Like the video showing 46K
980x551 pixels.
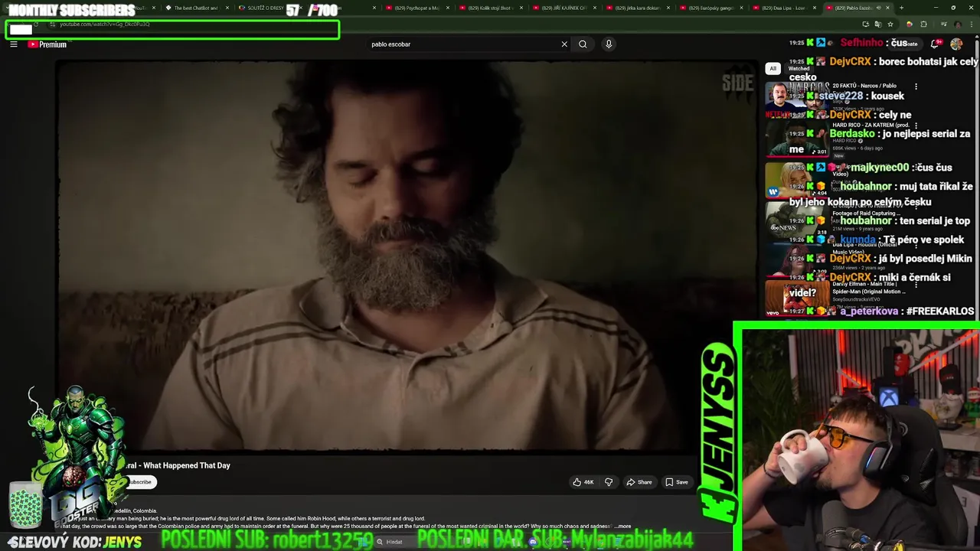(583, 482)
